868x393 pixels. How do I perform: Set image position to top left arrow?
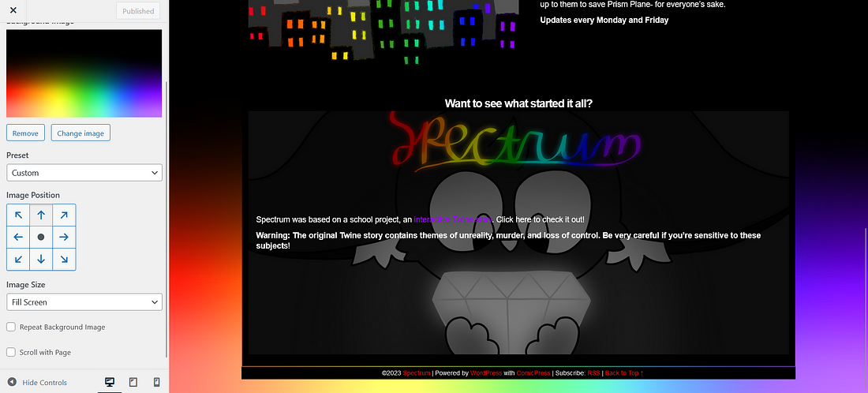coord(18,215)
